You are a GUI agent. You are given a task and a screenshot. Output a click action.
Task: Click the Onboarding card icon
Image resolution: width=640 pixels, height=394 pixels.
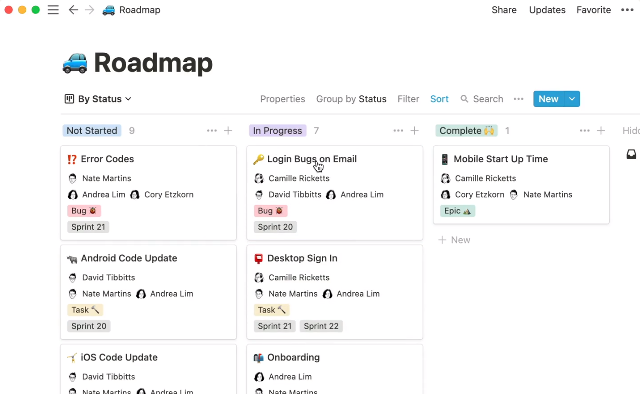258,358
